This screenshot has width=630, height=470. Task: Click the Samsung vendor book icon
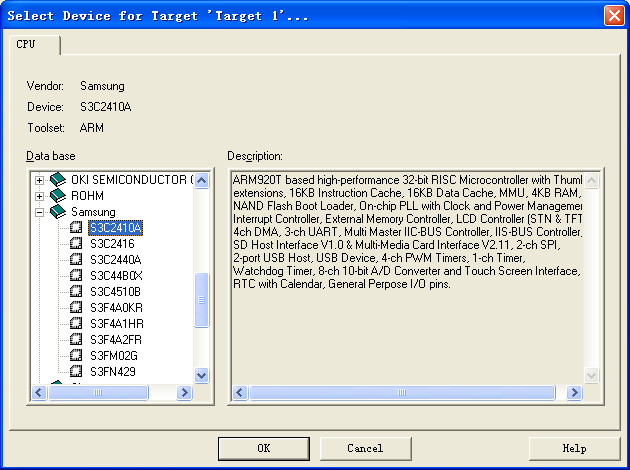tap(58, 212)
